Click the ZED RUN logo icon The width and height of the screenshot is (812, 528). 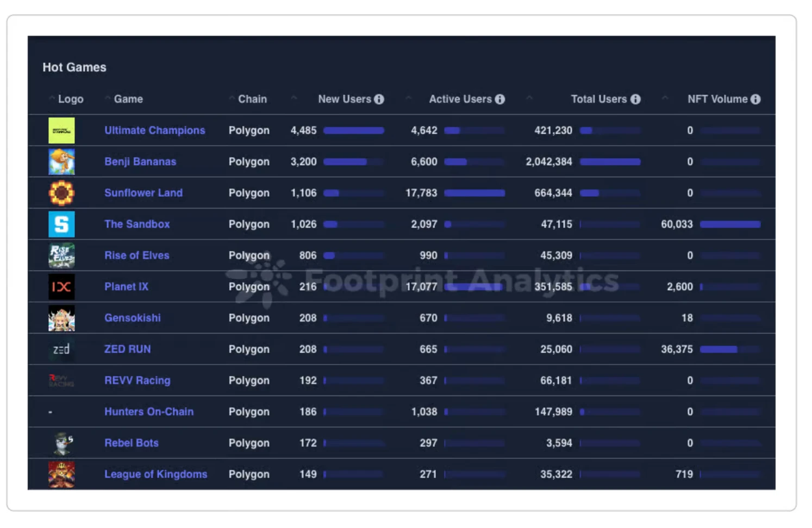61,349
